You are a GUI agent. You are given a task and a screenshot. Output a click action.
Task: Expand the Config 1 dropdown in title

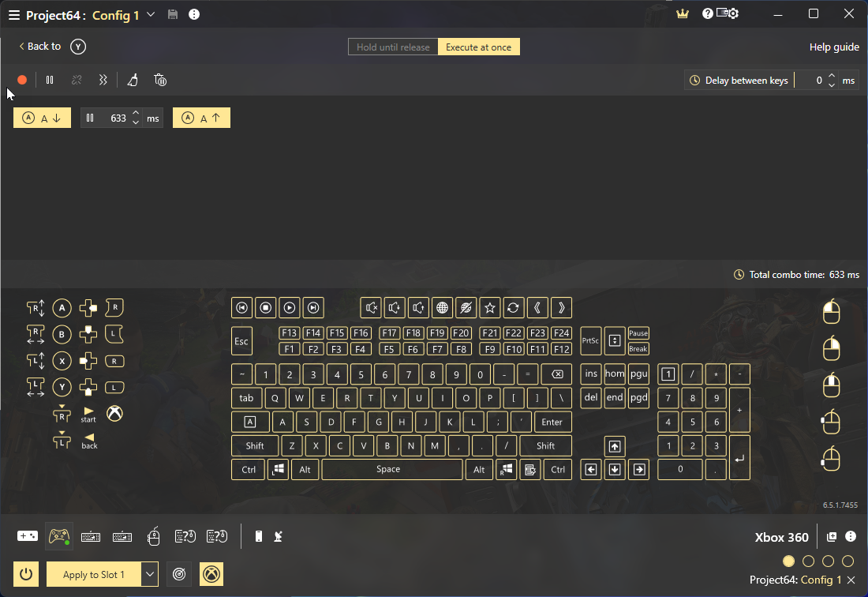tap(151, 14)
